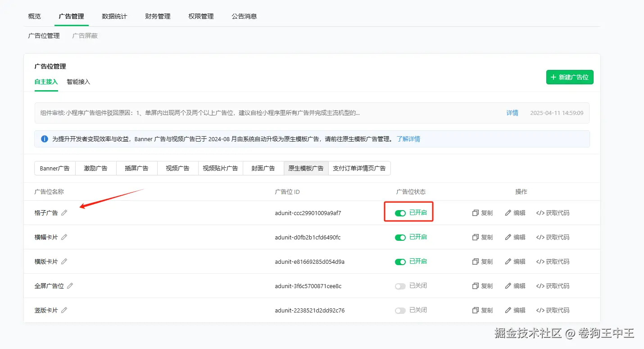Filter by 支付订单详情页广告 type
Viewport: 644px width, 349px height.
[359, 168]
